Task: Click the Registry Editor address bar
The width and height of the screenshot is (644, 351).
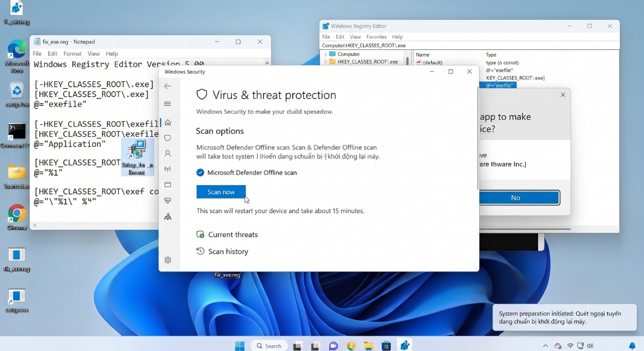Action: pos(470,46)
